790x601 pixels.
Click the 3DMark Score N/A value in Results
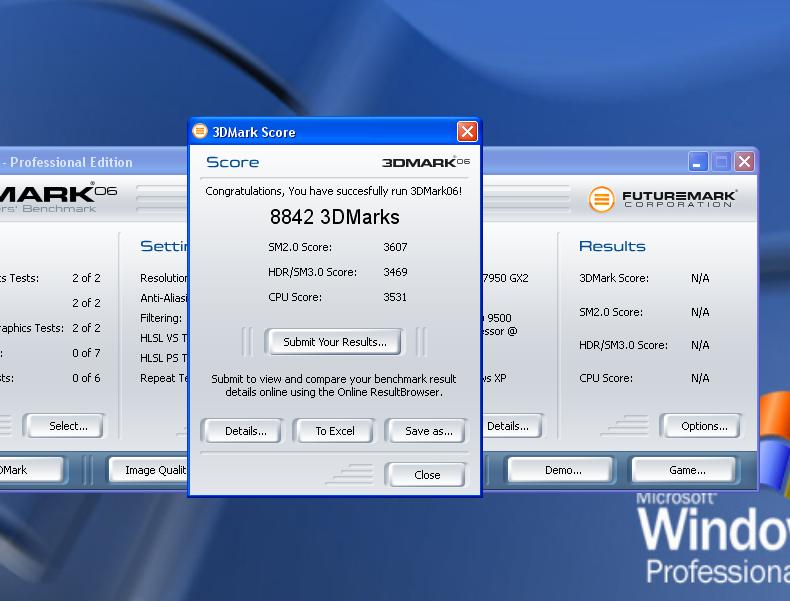[x=700, y=278]
